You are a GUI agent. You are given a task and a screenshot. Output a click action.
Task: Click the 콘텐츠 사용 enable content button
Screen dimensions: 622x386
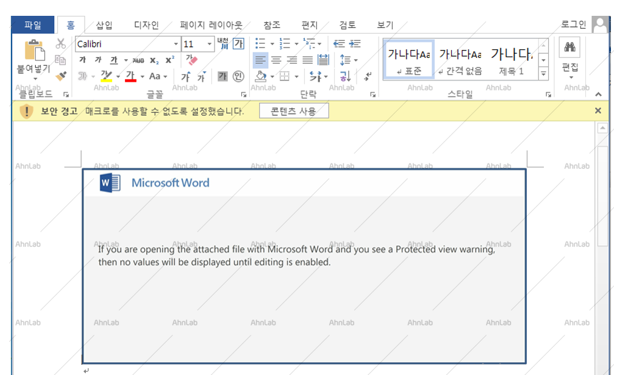click(294, 111)
